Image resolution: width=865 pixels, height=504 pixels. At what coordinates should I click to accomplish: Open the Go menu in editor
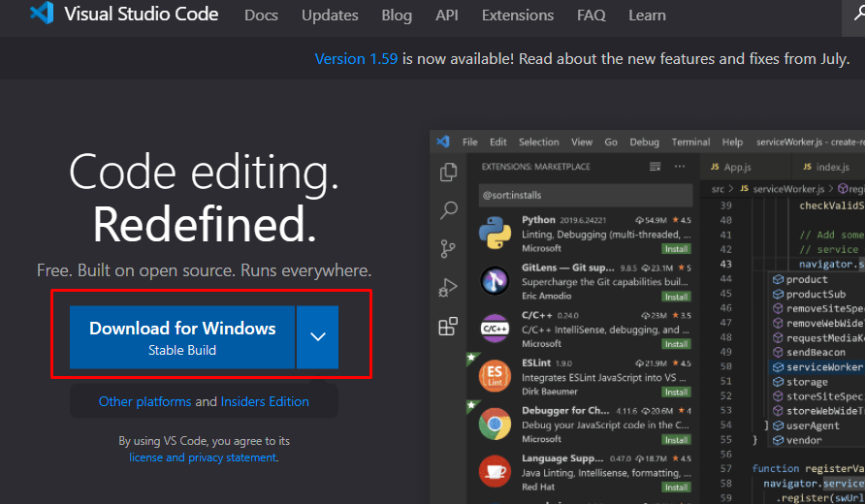pos(611,142)
